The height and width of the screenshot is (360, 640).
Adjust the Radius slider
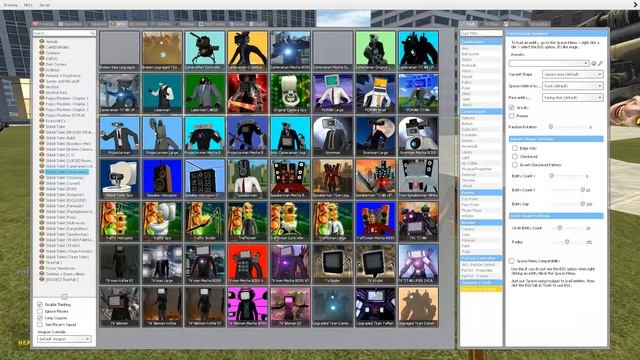567,242
